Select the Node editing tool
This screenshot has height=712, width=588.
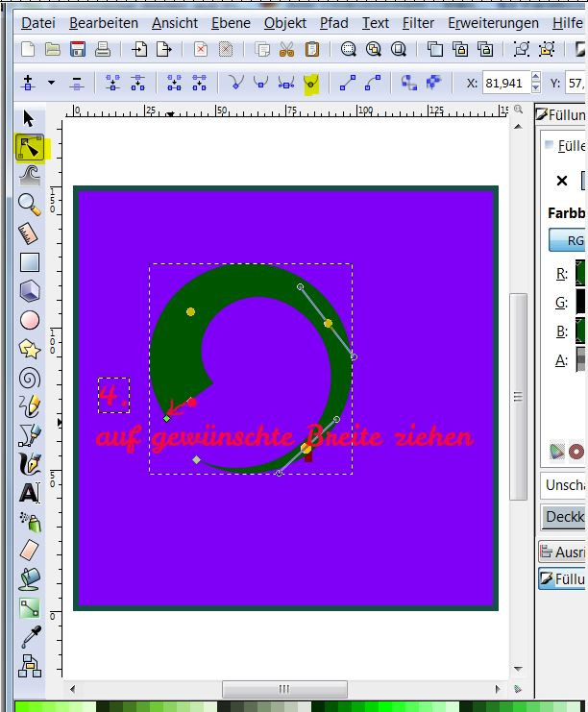pos(30,148)
